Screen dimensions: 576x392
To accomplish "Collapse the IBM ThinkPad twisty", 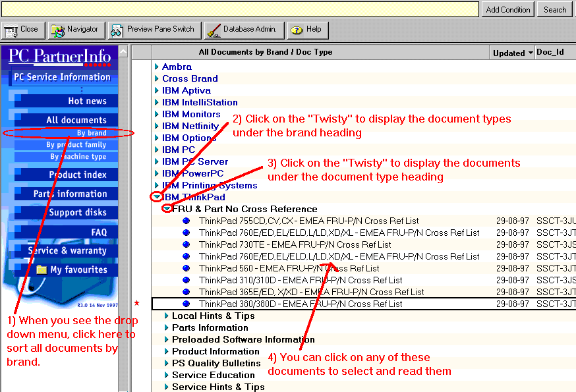I will (157, 197).
